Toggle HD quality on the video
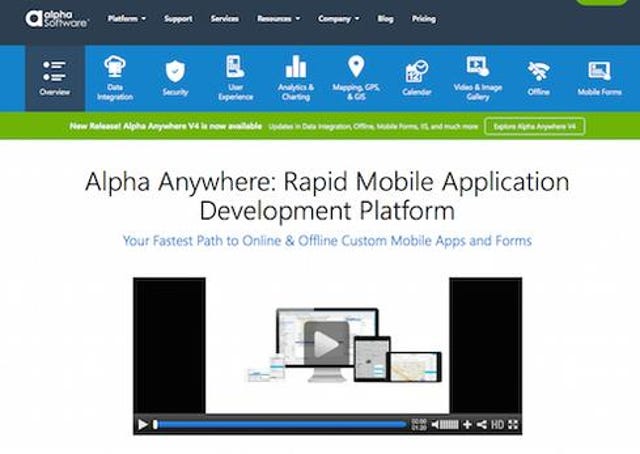Image resolution: width=640 pixels, height=454 pixels. click(x=497, y=425)
